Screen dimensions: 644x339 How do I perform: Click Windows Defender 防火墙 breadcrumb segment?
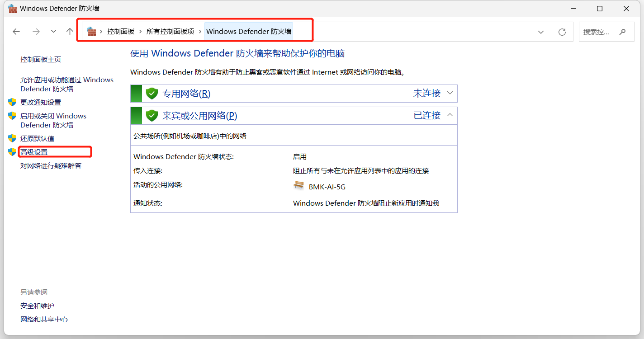pyautogui.click(x=249, y=31)
